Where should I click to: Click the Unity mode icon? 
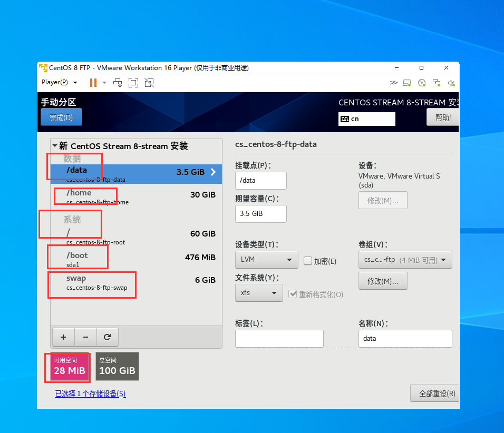pyautogui.click(x=149, y=83)
